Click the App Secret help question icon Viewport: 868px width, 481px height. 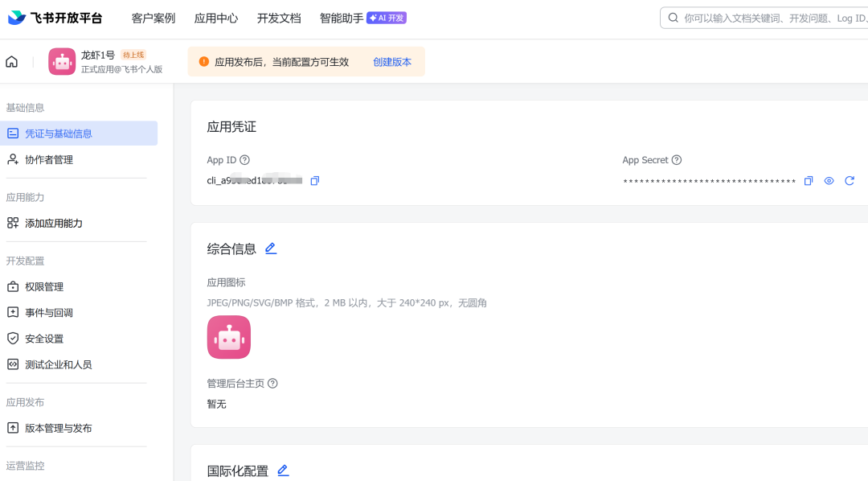677,160
